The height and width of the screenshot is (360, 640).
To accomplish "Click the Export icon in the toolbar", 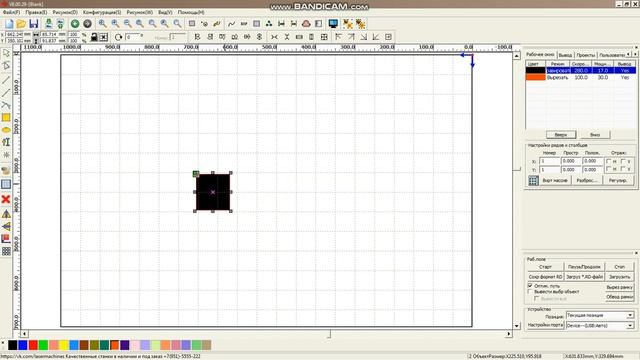I will coord(60,24).
